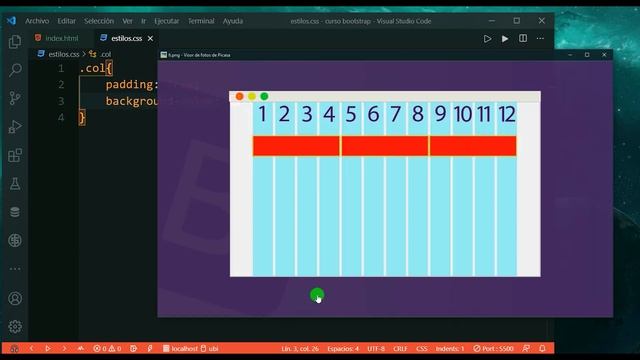Open notifications bell in status bar
Screen dimensions: 640x360
542,349
